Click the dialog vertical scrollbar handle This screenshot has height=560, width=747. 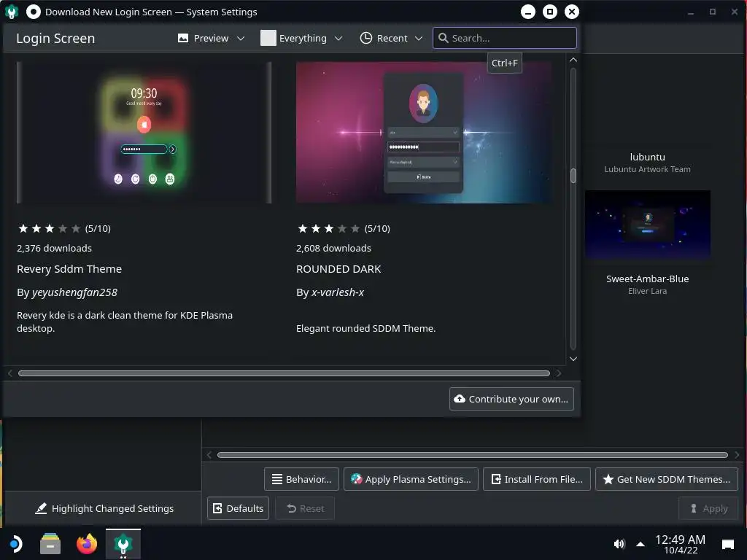(573, 176)
